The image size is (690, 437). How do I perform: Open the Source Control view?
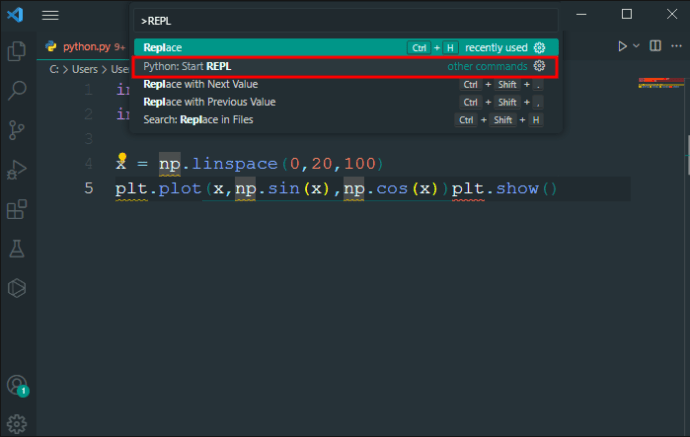pyautogui.click(x=17, y=130)
